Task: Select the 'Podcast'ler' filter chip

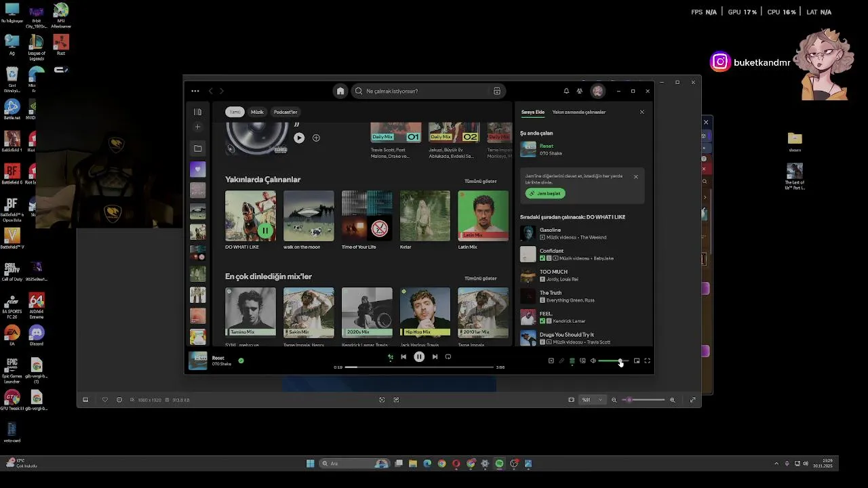Action: [x=285, y=112]
